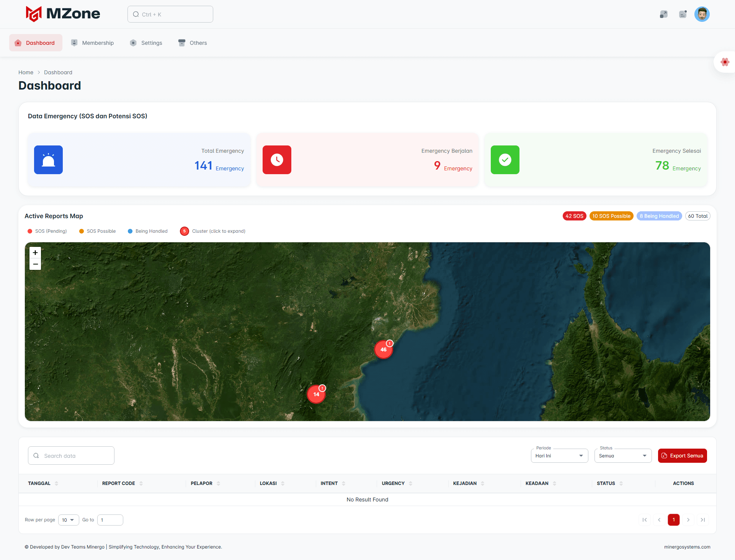Screen dimensions: 735x560
Task: Go to next page of results
Action: click(x=688, y=520)
